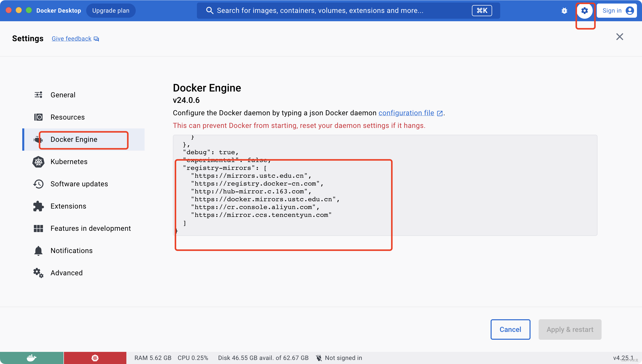Open the Resources settings tab
Viewport: 642px width, 364px height.
tap(83, 117)
